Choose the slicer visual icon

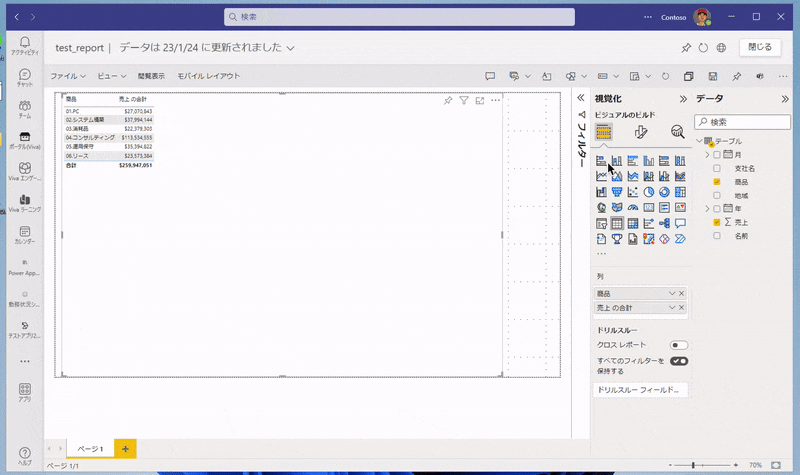601,223
